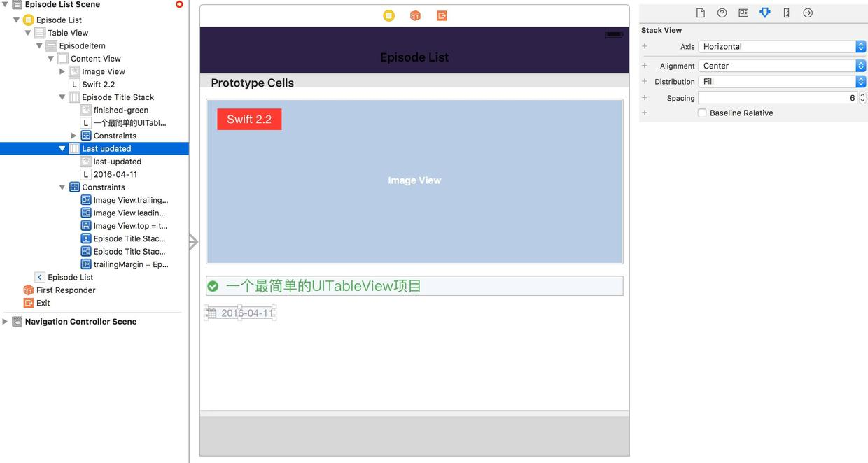This screenshot has height=463, width=868.
Task: Select Content View in the outline
Action: (94, 59)
